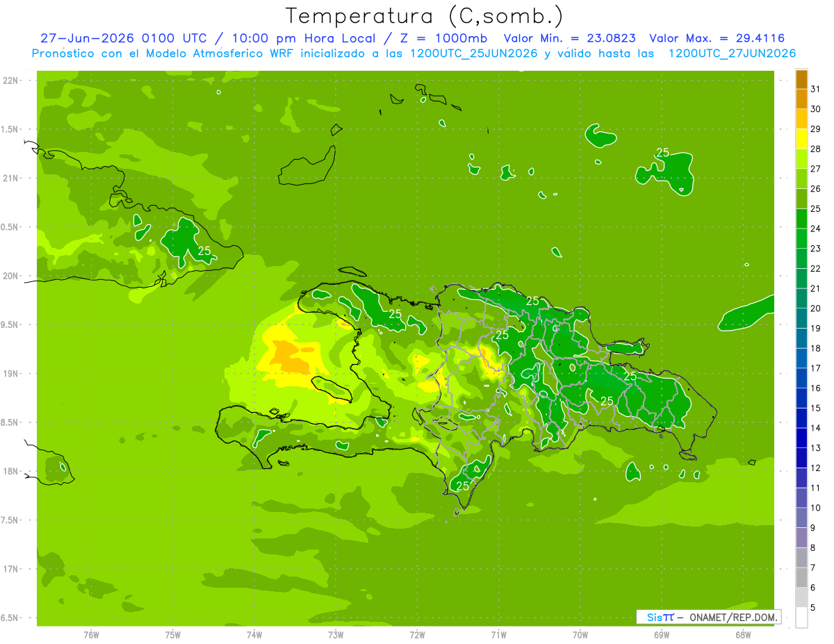Click the '17N' latitude label
Image resolution: width=834 pixels, height=644 pixels.
tap(10, 569)
